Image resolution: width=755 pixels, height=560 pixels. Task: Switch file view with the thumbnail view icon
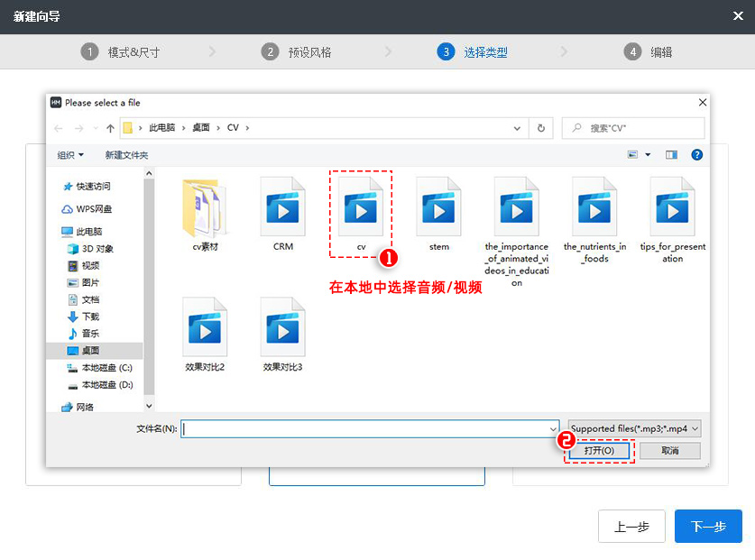634,154
